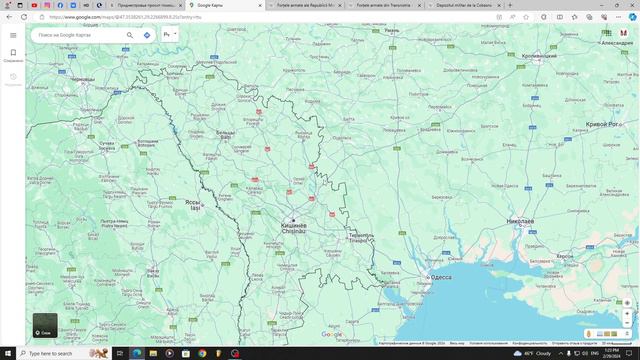Click the Кривой Рог city label
This screenshot has height=360, width=640.
[x=602, y=124]
